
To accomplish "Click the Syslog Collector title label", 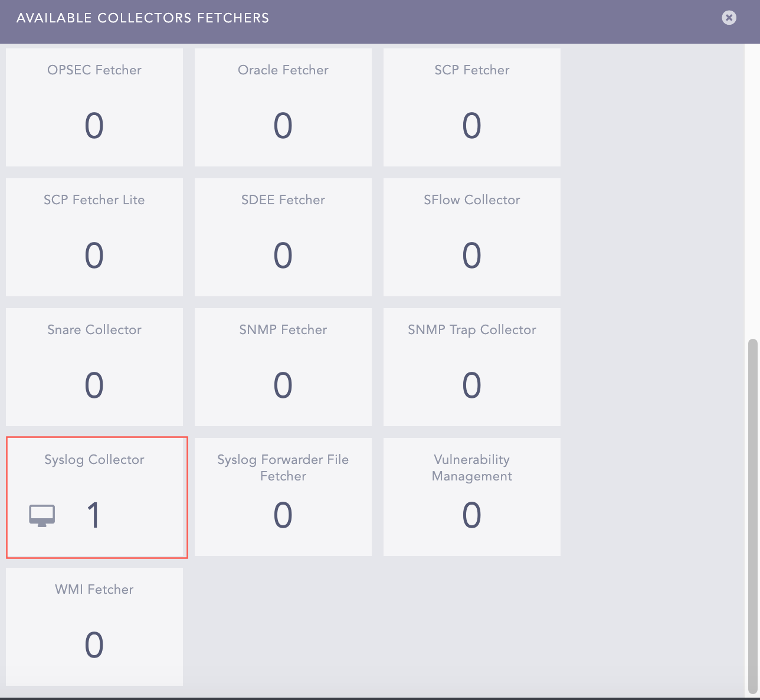I will point(94,460).
